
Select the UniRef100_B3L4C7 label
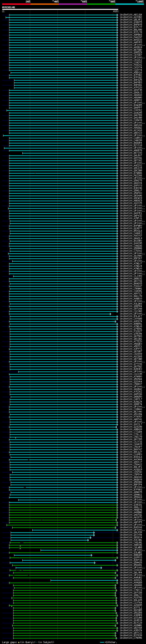point(131,316)
